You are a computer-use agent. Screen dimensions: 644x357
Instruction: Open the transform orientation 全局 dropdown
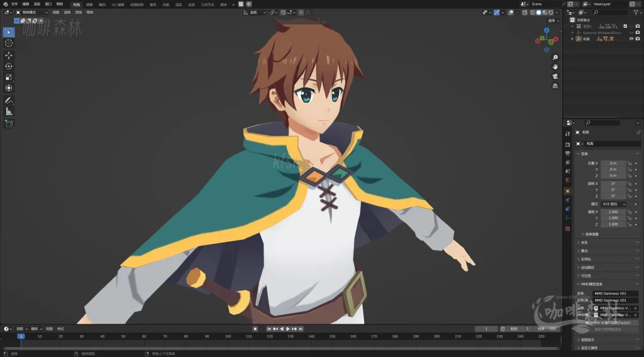[x=254, y=13]
